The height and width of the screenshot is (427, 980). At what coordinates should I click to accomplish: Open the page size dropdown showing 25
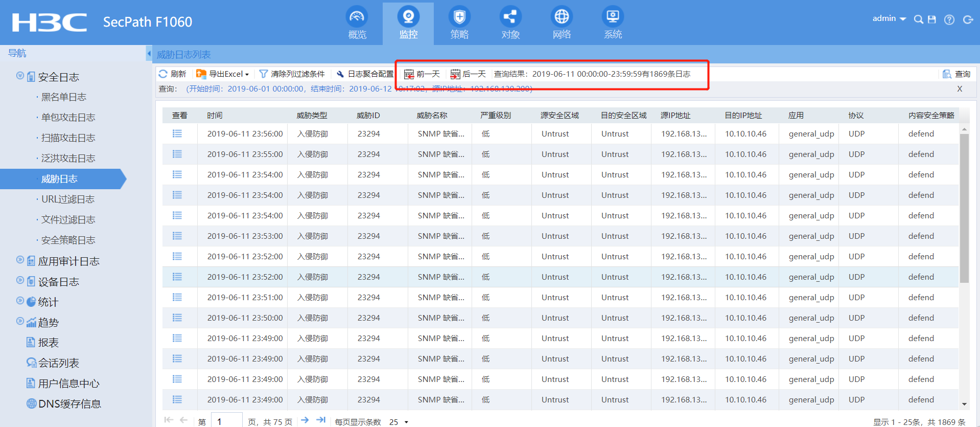399,422
